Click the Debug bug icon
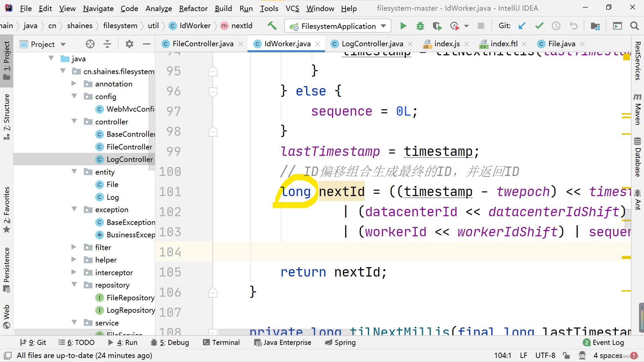This screenshot has width=644, height=362. pyautogui.click(x=420, y=26)
